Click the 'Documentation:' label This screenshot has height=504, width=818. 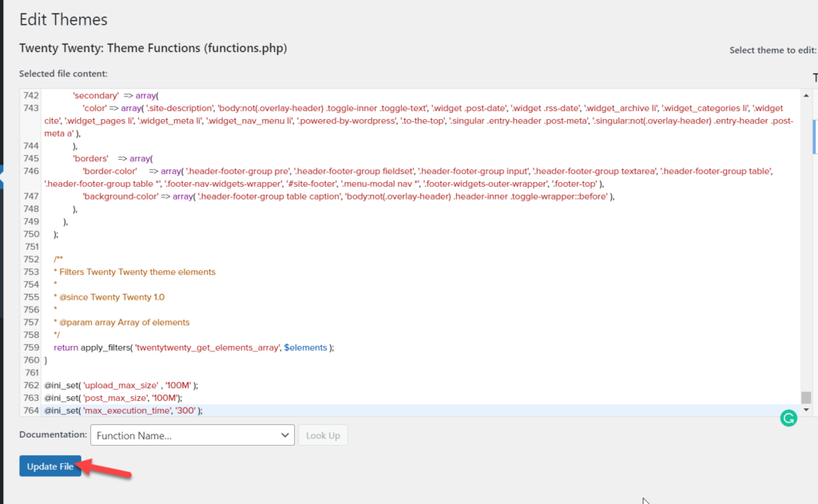click(x=54, y=434)
